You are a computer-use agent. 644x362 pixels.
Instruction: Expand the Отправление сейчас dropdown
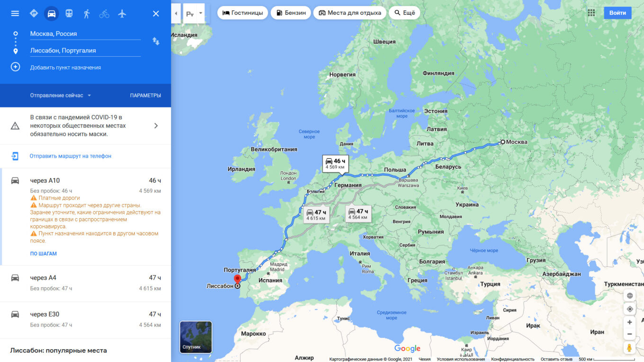point(61,96)
